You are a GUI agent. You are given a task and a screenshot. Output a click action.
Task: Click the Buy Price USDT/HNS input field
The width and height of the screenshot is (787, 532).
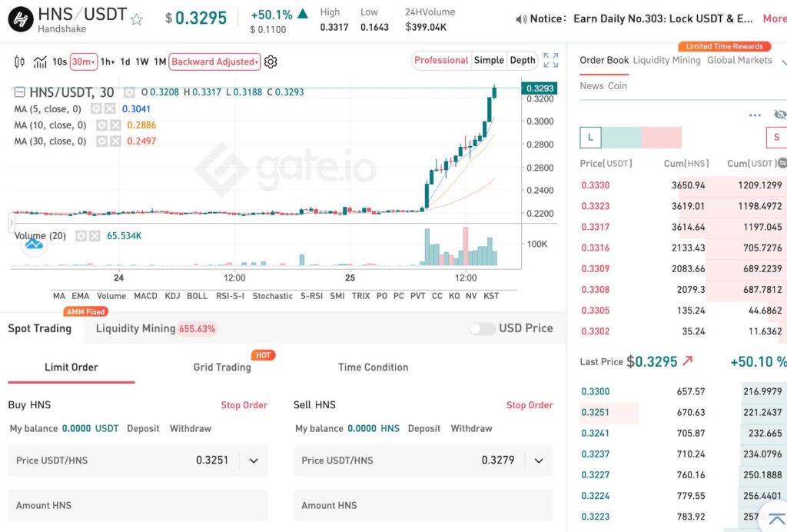pos(138,461)
